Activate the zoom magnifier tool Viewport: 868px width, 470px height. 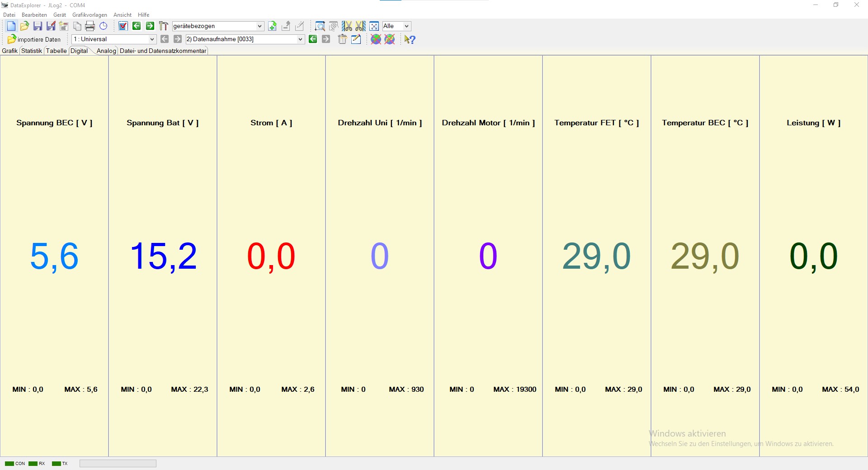click(x=320, y=26)
